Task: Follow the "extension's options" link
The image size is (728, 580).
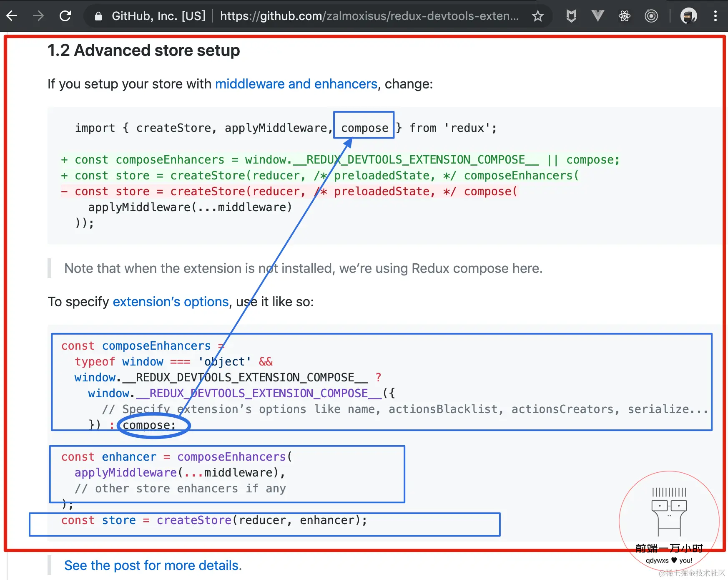Action: [171, 302]
